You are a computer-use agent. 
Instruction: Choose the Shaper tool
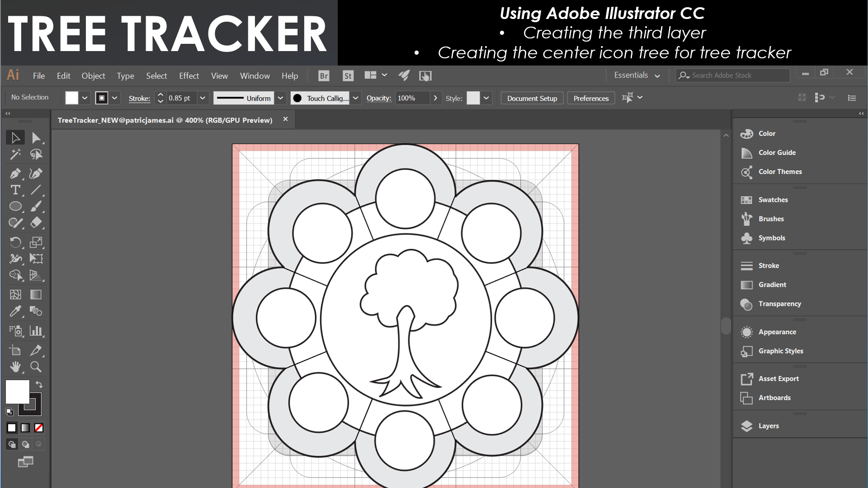pyautogui.click(x=15, y=223)
